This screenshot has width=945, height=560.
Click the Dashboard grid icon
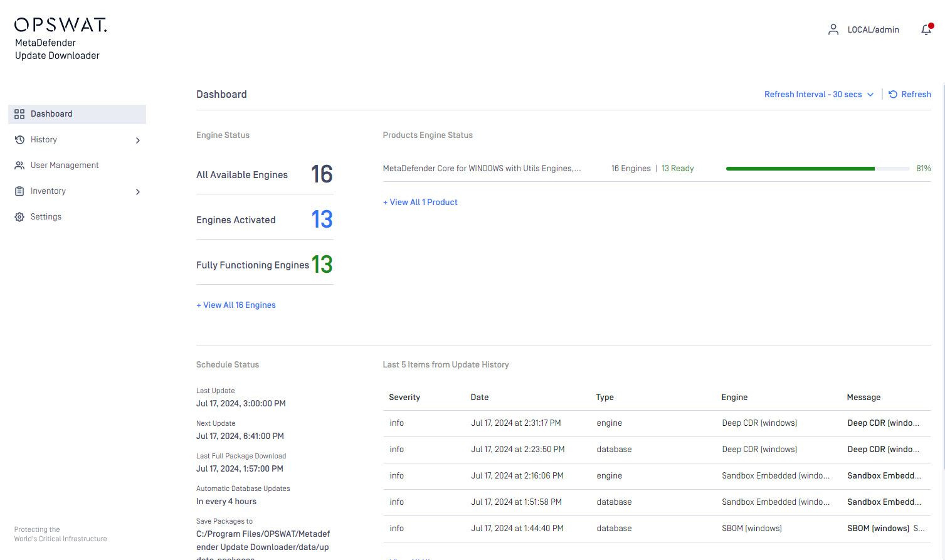pyautogui.click(x=19, y=114)
